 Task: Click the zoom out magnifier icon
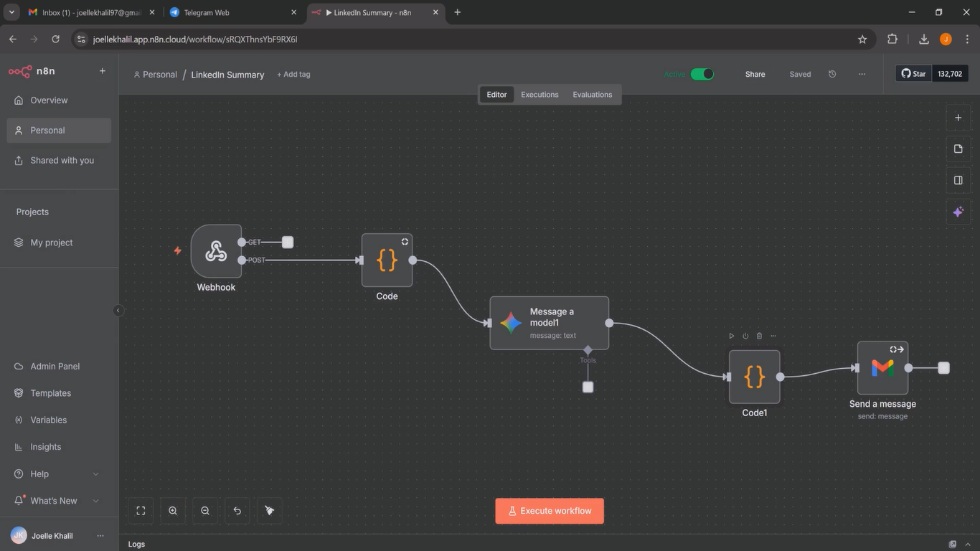pos(205,511)
